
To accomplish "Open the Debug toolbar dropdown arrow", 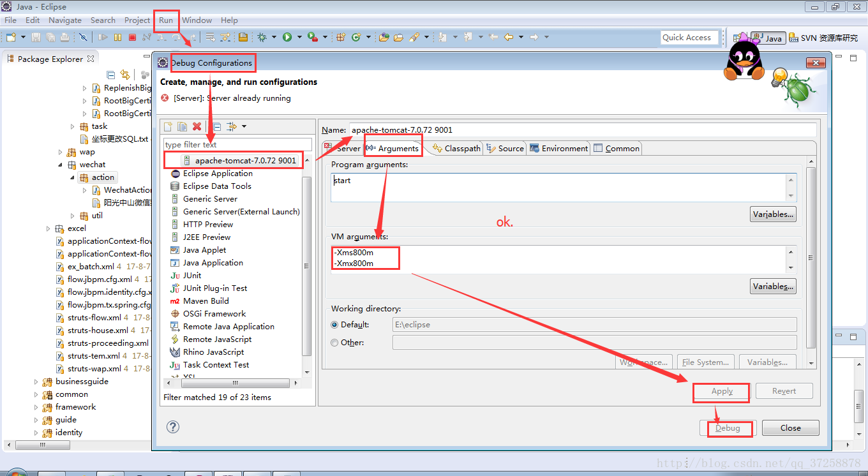I will pos(274,38).
